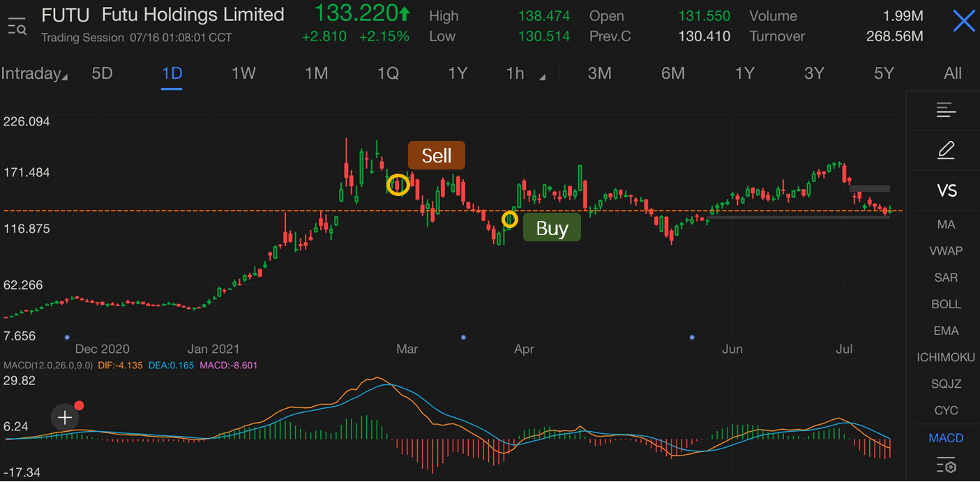Click the Volume value 1.99M
Viewport: 980px width, 482px height.
click(903, 15)
